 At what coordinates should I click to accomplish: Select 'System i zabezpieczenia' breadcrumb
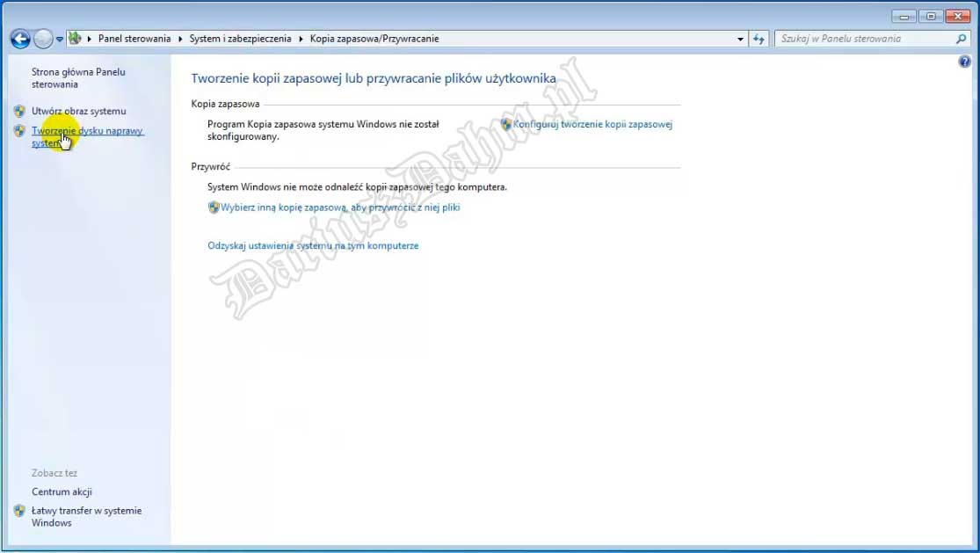pyautogui.click(x=241, y=39)
